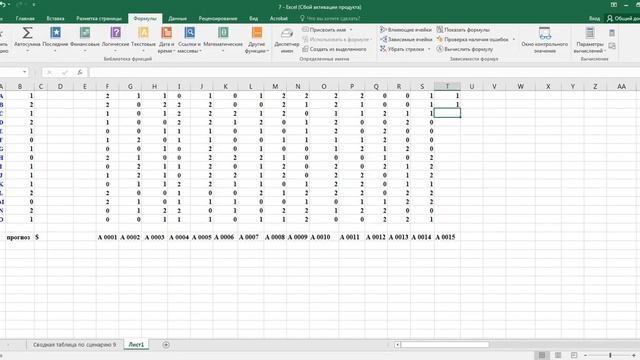Switch to sheet tab 'Сводная таблица по сценарию 9'
This screenshot has height=360, width=640.
point(75,344)
